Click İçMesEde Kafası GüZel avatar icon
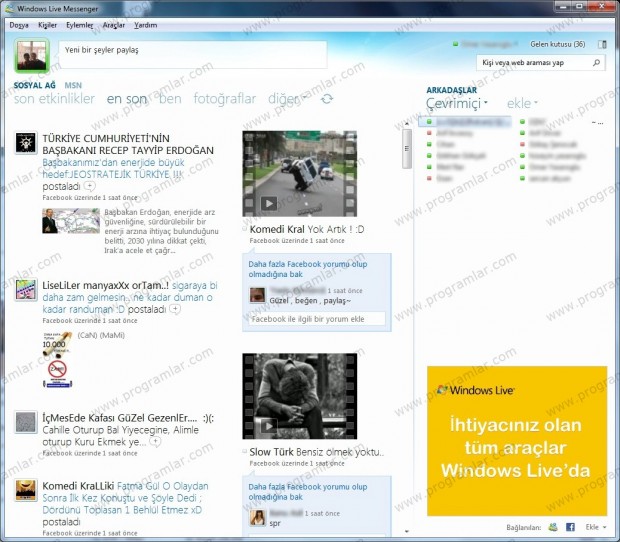620x542 pixels. click(26, 422)
